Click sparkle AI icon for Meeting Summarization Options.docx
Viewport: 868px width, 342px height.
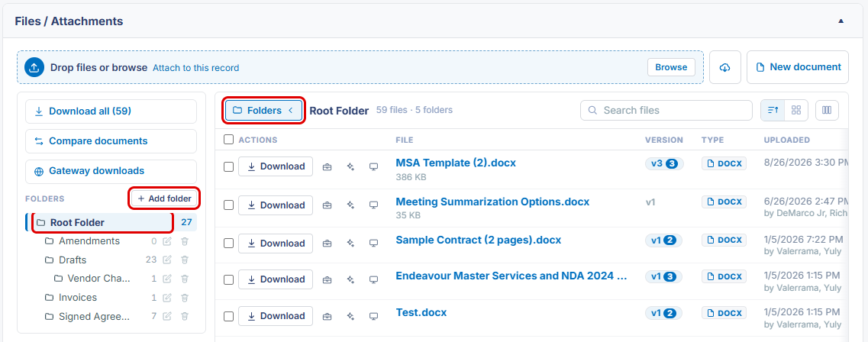[x=350, y=205]
